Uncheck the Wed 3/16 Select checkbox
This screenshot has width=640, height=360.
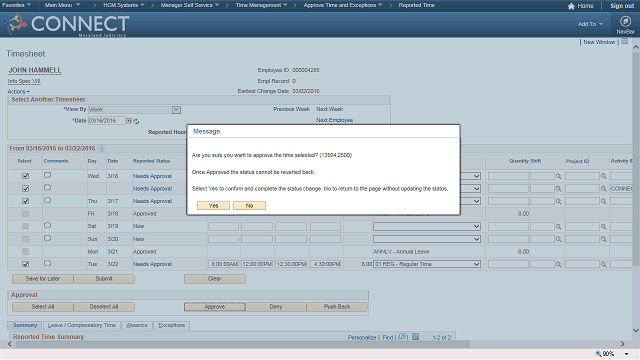click(25, 176)
